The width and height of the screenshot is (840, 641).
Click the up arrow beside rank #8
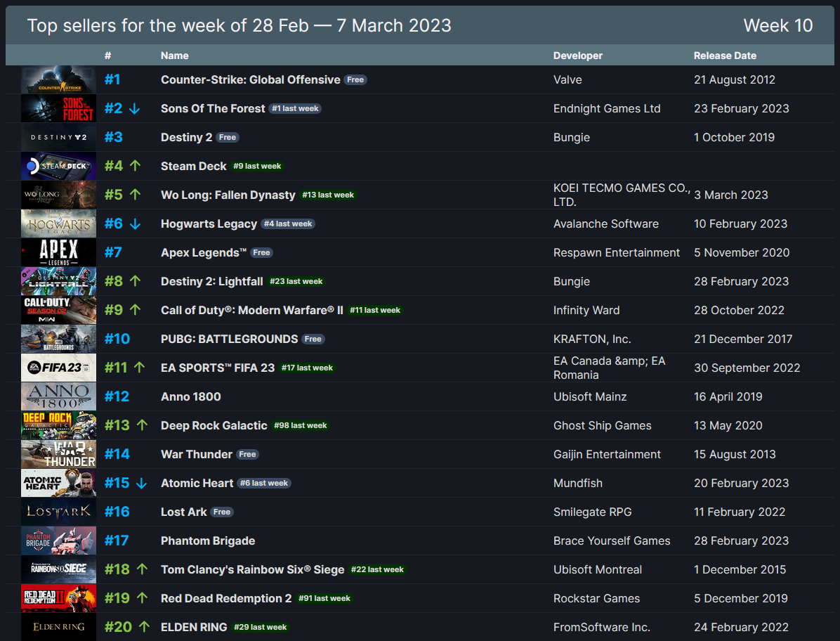135,281
